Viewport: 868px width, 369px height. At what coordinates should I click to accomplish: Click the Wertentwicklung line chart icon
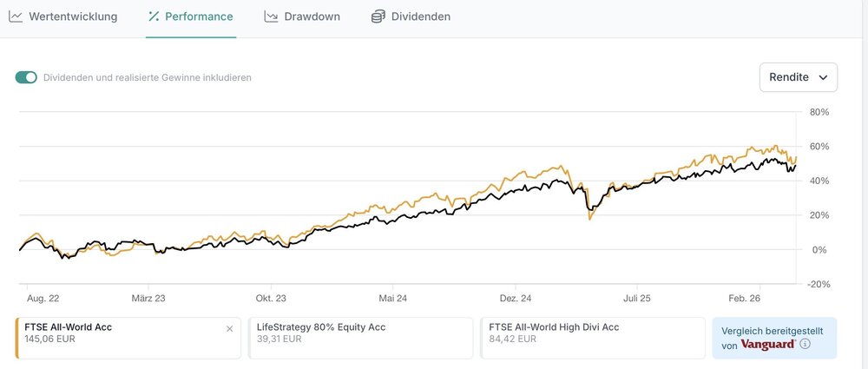point(16,16)
